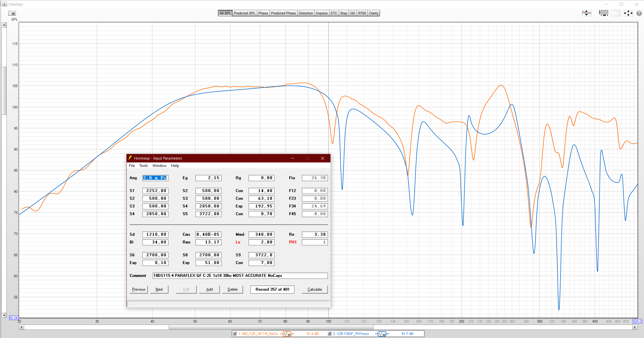Click the Calculate button in Hornresp
This screenshot has height=338, width=644.
click(315, 289)
